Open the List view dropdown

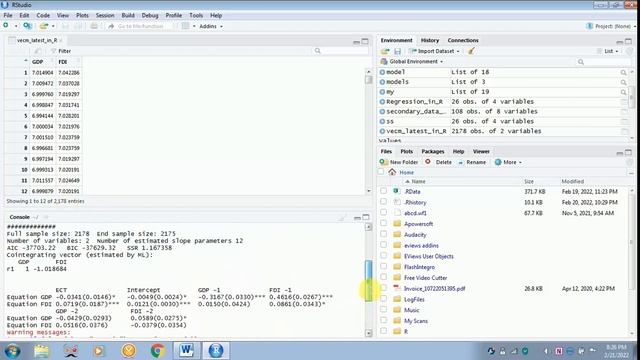click(608, 51)
